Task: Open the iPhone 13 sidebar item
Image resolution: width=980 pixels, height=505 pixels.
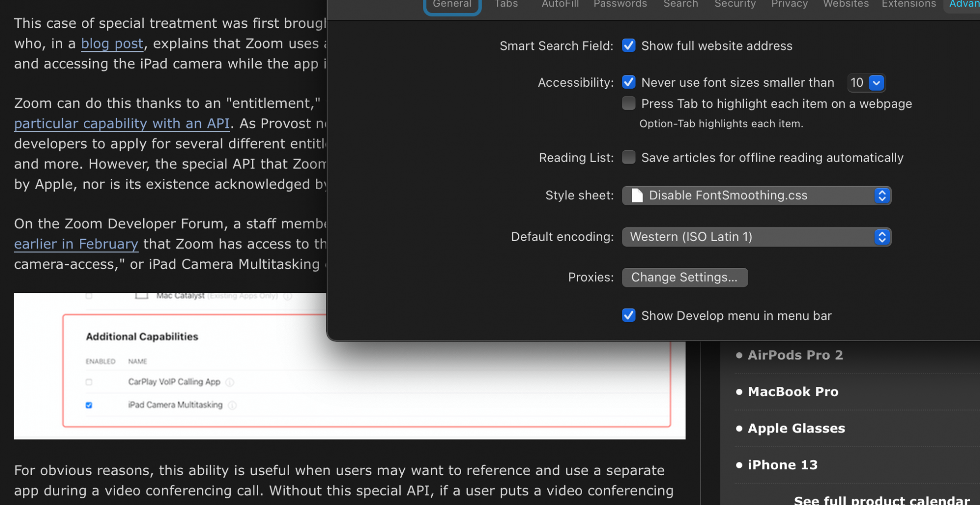Action: (x=783, y=465)
